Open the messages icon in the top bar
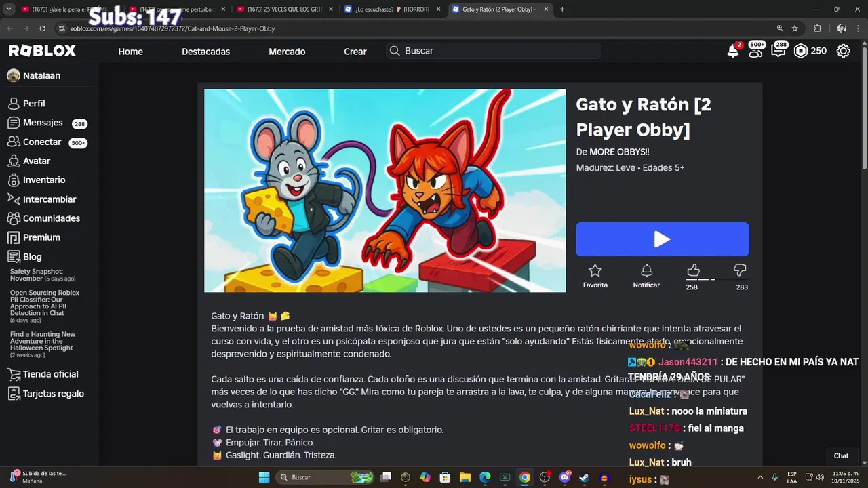The width and height of the screenshot is (868, 488). [x=778, y=51]
